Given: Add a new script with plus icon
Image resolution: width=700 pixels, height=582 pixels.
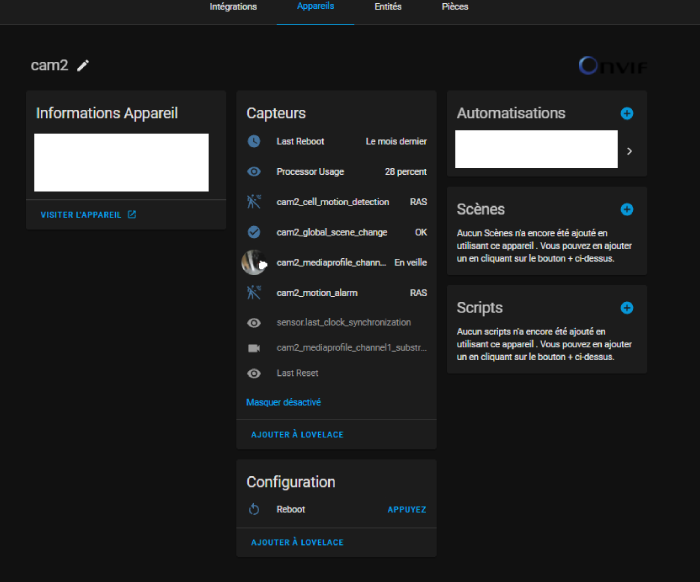Looking at the screenshot, I should click(x=627, y=308).
